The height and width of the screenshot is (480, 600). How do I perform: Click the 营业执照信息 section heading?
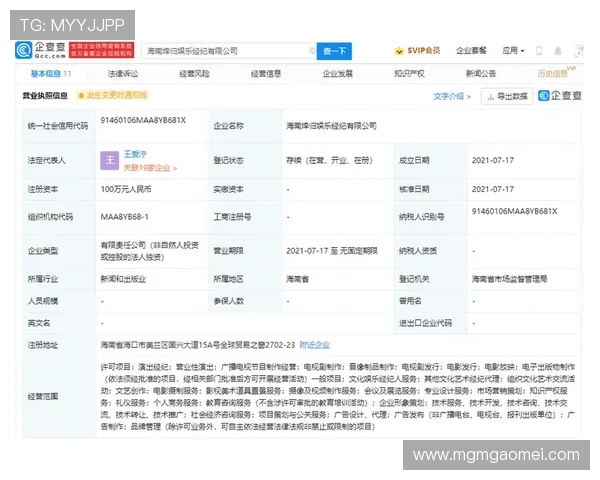tap(45, 96)
